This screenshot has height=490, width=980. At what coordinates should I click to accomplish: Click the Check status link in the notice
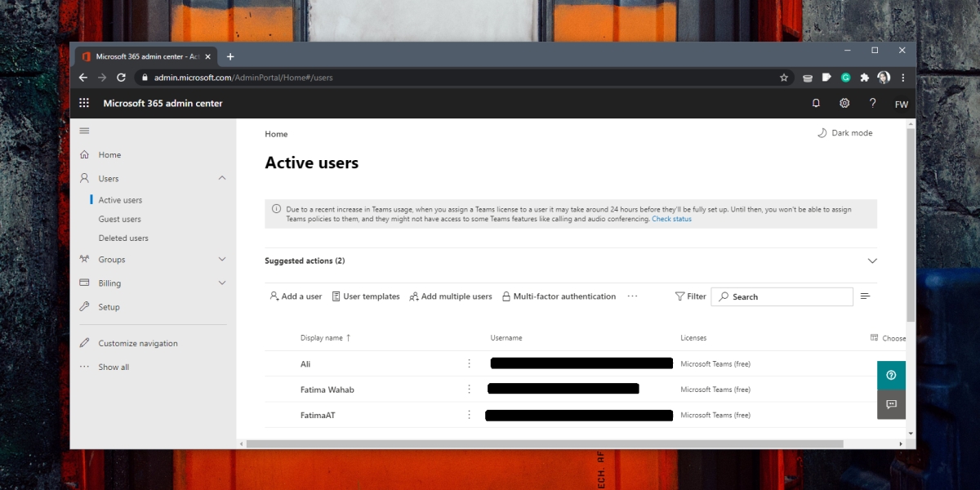coord(672,218)
